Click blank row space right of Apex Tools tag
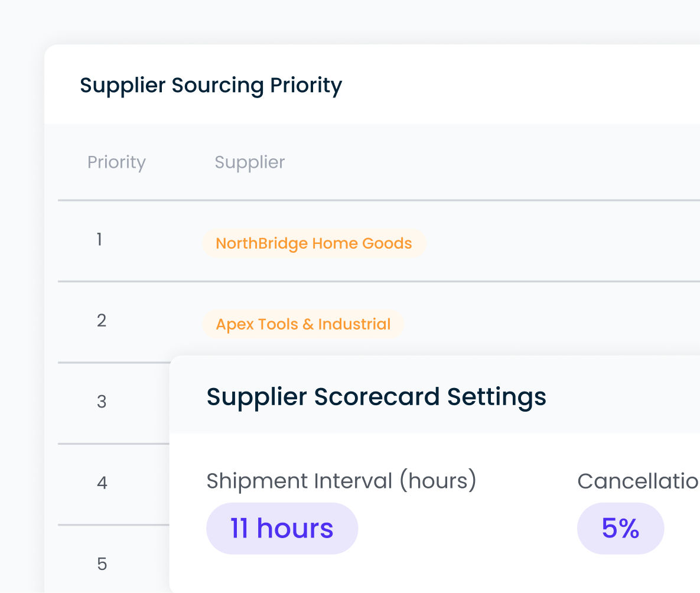This screenshot has height=593, width=700. point(549,324)
